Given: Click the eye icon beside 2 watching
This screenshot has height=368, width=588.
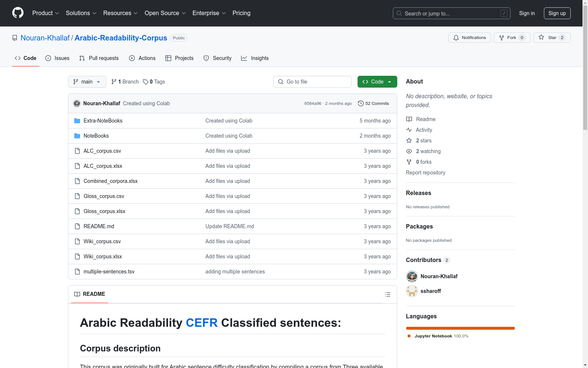Looking at the screenshot, I should click(409, 151).
